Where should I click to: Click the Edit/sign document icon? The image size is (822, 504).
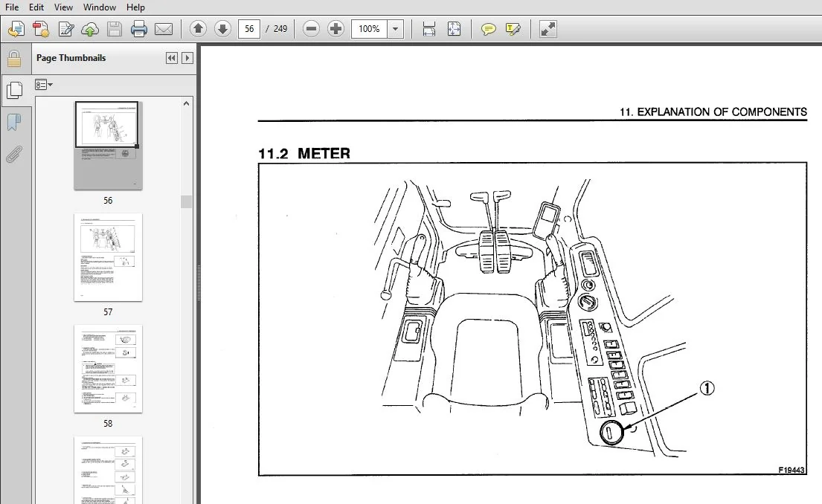[66, 29]
